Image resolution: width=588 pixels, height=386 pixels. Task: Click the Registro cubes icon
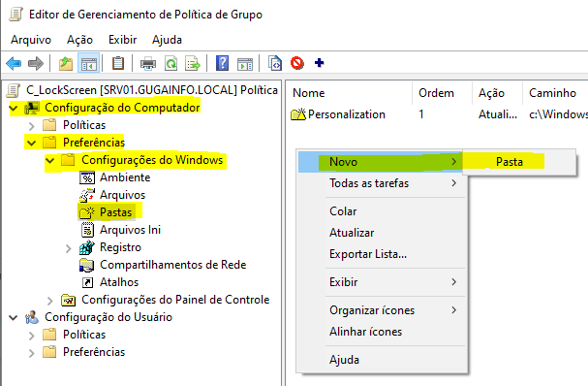(x=87, y=247)
